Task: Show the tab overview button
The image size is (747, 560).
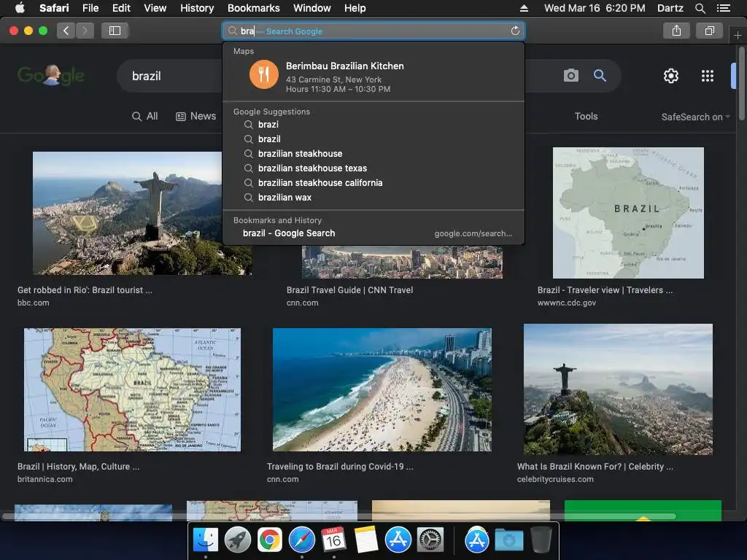Action: (x=709, y=31)
